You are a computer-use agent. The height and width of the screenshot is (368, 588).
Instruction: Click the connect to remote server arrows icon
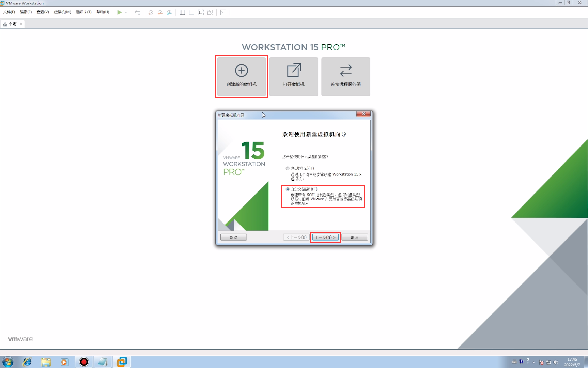(x=346, y=71)
